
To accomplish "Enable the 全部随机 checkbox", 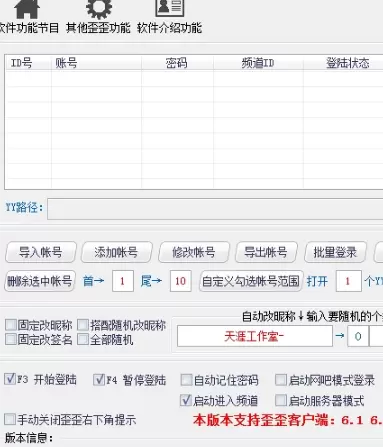I will pyautogui.click(x=83, y=339).
